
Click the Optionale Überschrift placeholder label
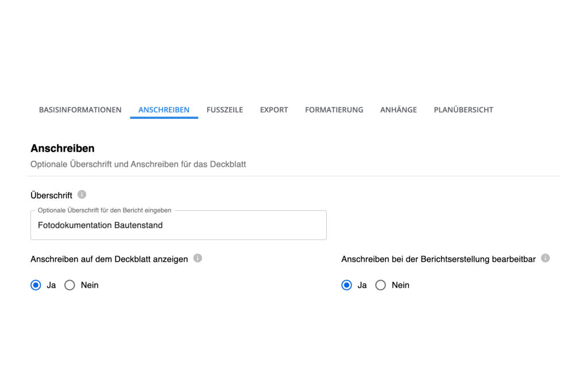tap(105, 210)
